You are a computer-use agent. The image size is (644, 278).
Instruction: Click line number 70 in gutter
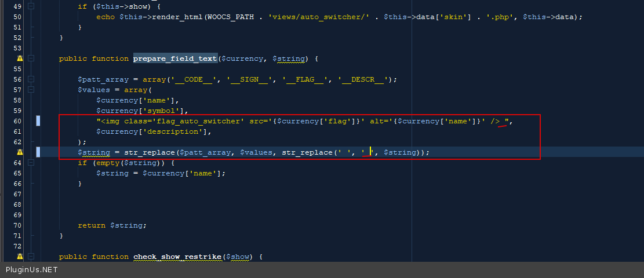[x=17, y=225]
